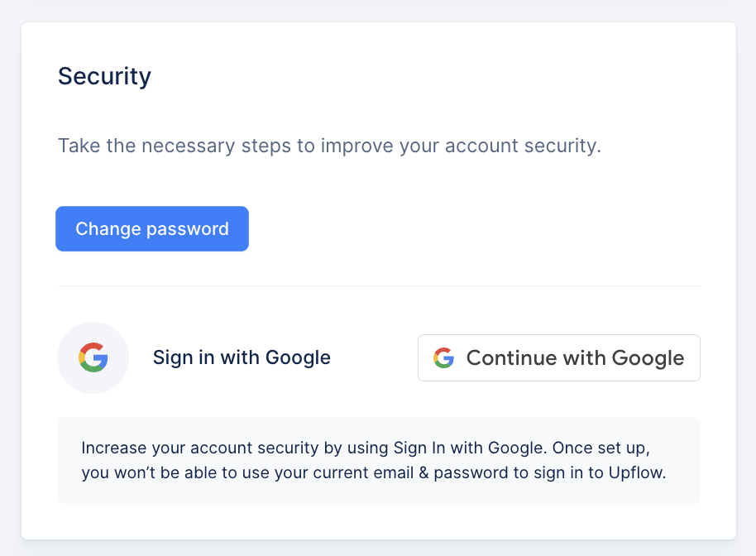Image resolution: width=756 pixels, height=556 pixels.
Task: Click the first line starting Increase your account security
Action: click(x=366, y=448)
